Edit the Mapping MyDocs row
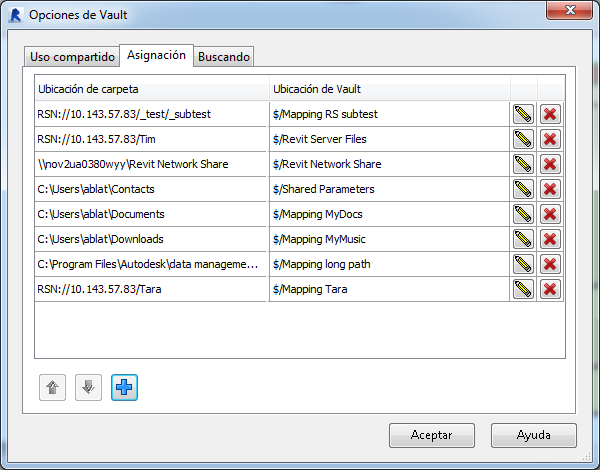The image size is (600, 470). (523, 214)
